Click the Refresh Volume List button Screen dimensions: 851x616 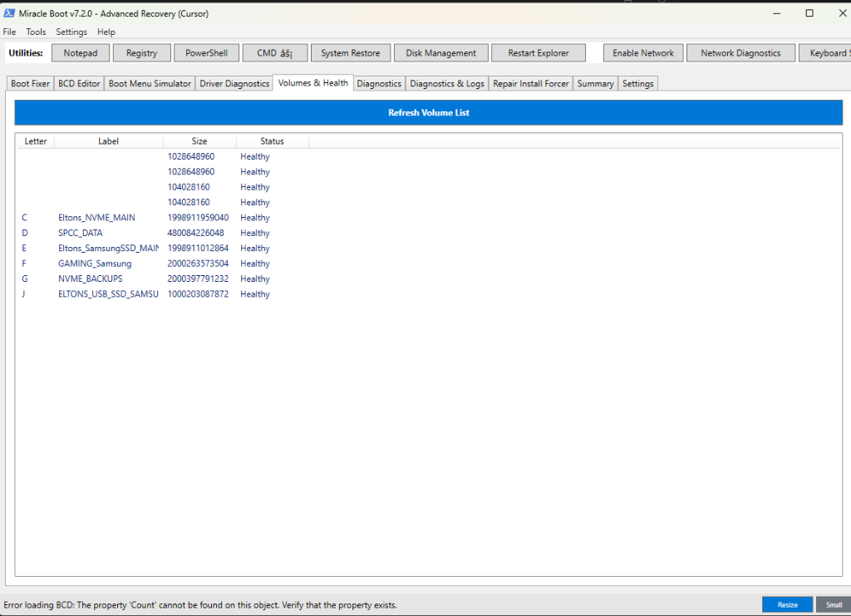pos(428,113)
